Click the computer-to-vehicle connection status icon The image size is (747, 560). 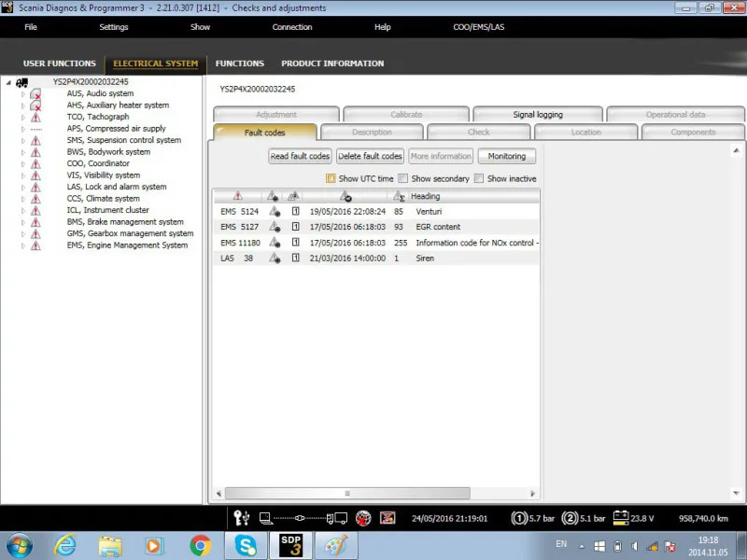[303, 518]
